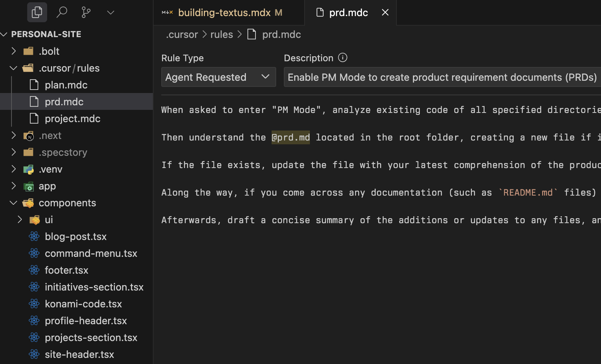Switch to the building-textus.mdx tab
The image size is (601, 364).
click(x=229, y=13)
